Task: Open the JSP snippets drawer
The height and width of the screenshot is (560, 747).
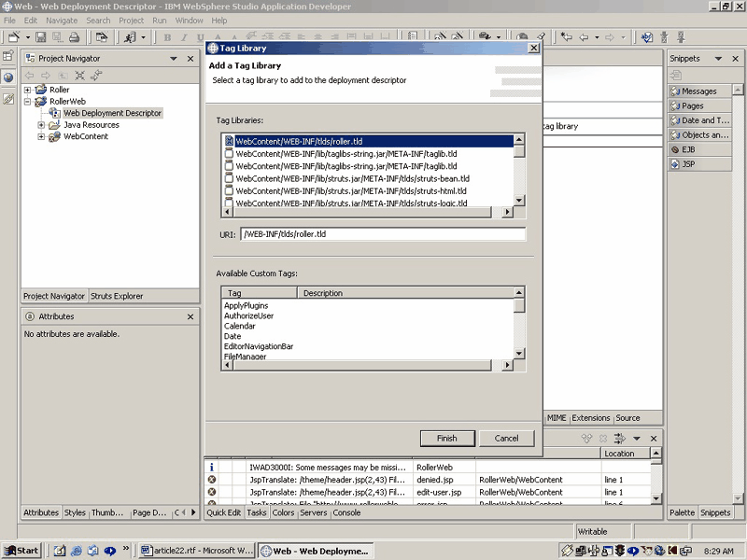Action: (686, 164)
